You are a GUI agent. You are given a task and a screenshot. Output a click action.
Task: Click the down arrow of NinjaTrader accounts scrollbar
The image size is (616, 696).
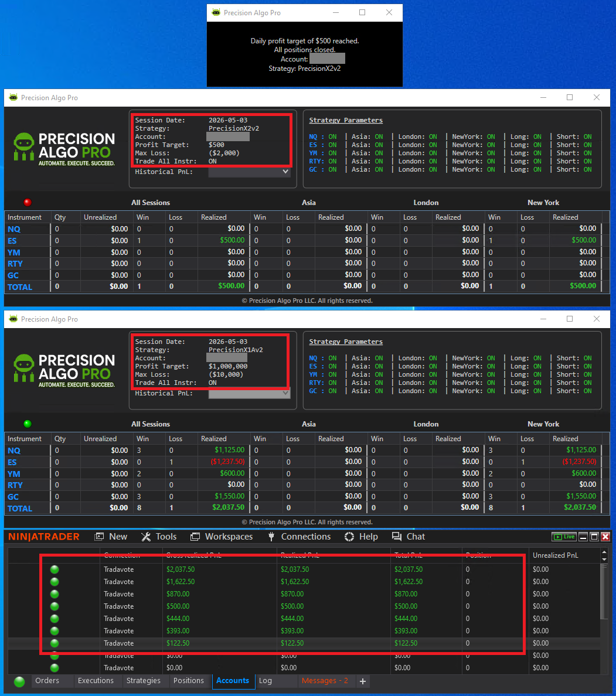pos(604,559)
